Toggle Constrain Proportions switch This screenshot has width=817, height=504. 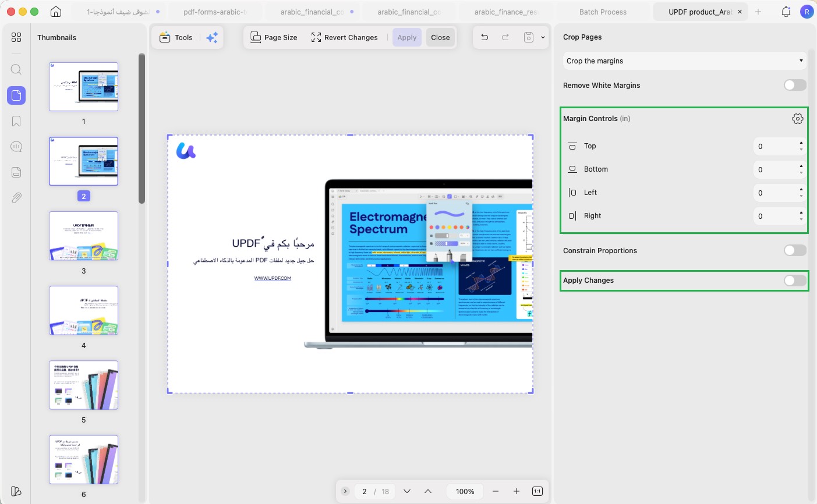tap(795, 250)
